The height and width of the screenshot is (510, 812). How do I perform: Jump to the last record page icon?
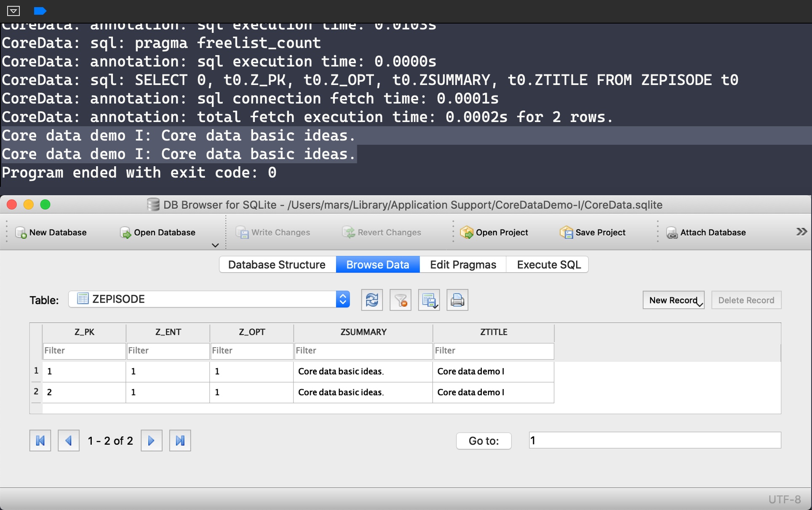tap(180, 441)
